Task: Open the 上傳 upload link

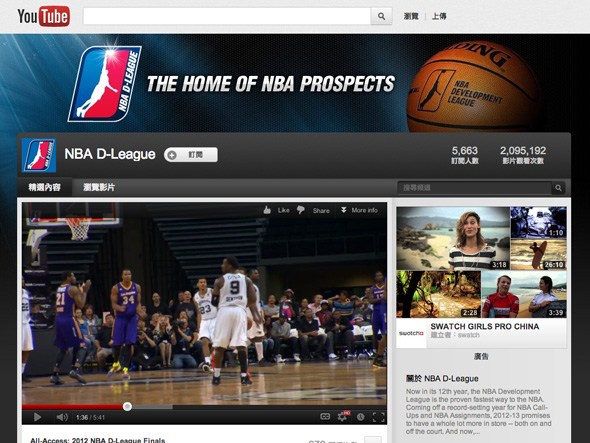Action: pos(439,16)
